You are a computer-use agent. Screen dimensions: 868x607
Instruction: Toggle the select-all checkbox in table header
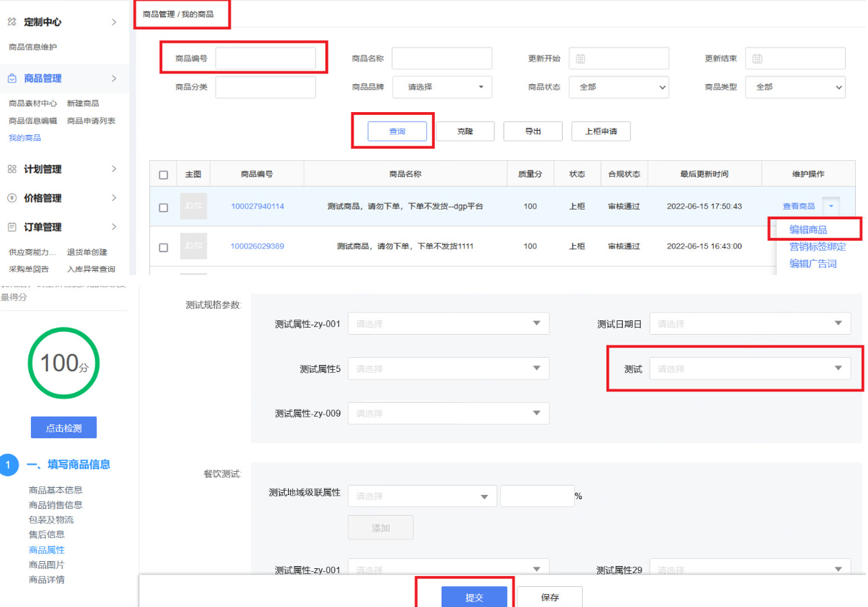163,173
